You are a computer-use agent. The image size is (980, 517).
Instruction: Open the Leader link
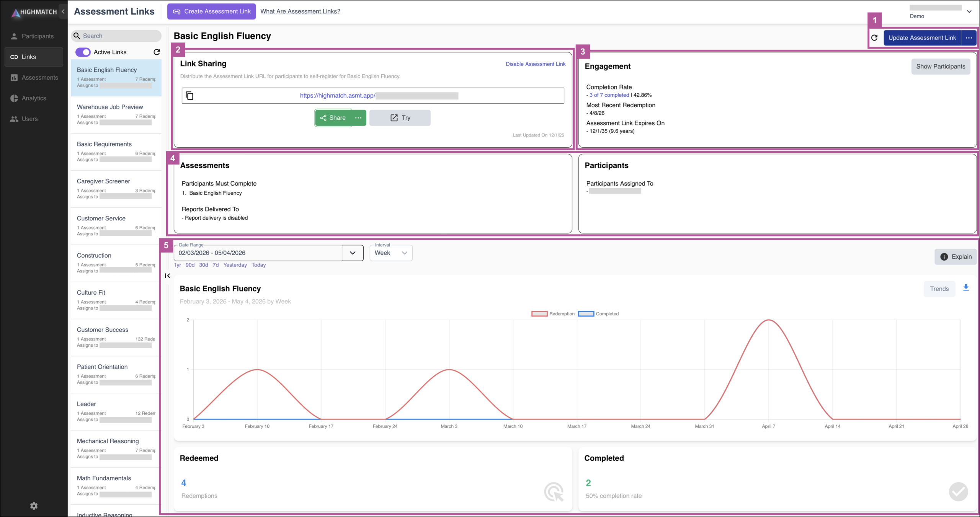coord(116,412)
